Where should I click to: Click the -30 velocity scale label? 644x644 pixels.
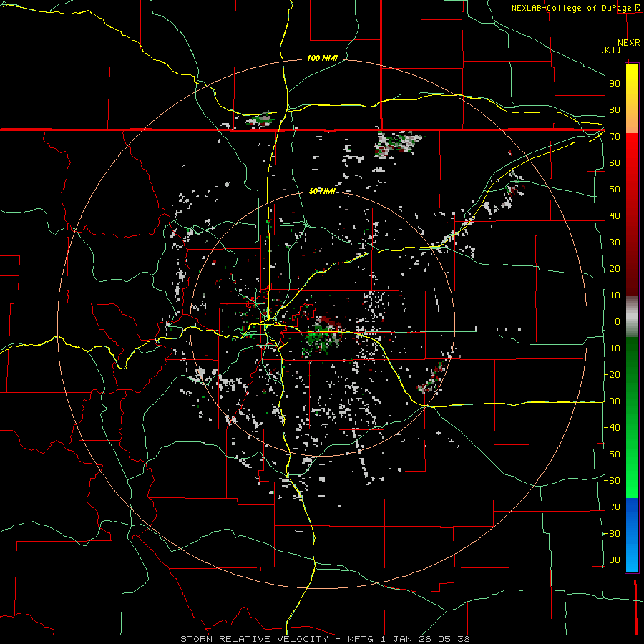coord(612,401)
